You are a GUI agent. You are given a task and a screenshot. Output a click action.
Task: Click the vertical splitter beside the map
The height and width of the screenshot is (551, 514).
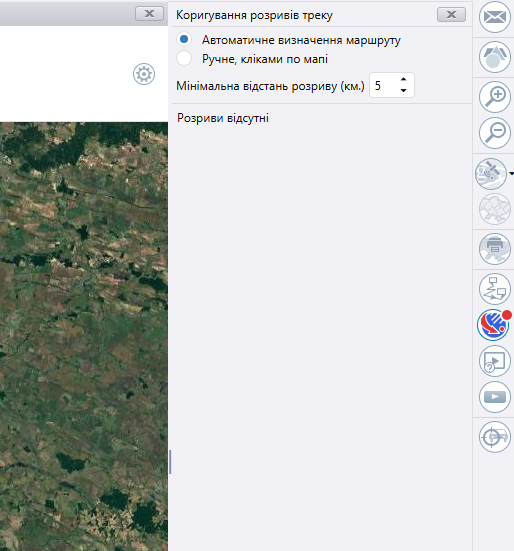tap(170, 462)
